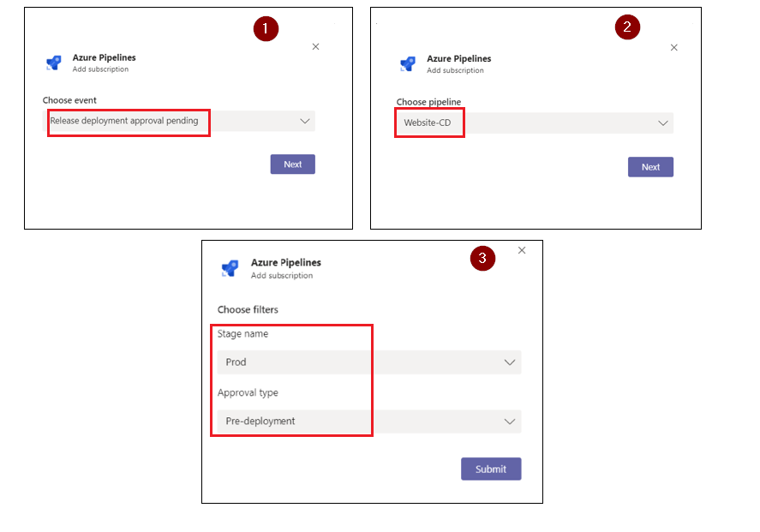This screenshot has height=532, width=760.
Task: Click Azure Pipelines logo in dialog 3
Action: pyautogui.click(x=230, y=268)
